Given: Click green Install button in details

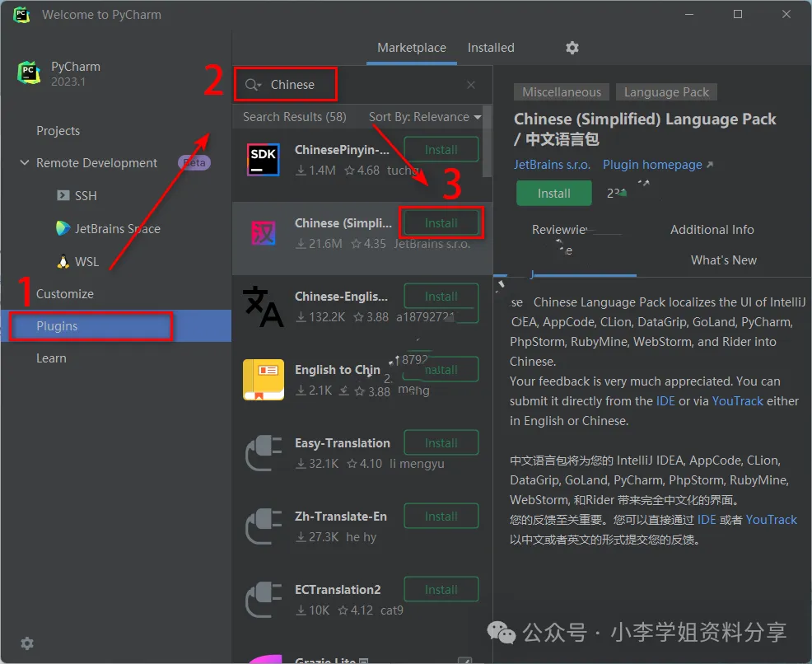Looking at the screenshot, I should click(x=553, y=194).
